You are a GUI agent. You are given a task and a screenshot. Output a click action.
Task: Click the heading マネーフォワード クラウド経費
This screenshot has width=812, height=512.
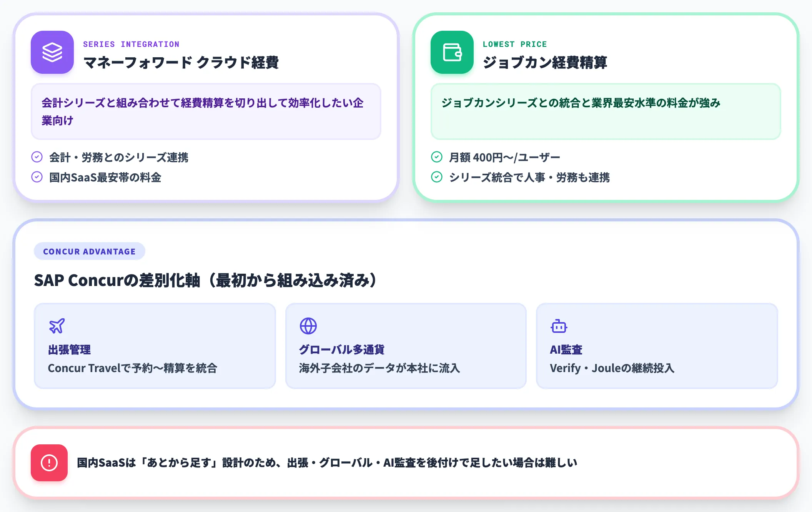tap(181, 62)
